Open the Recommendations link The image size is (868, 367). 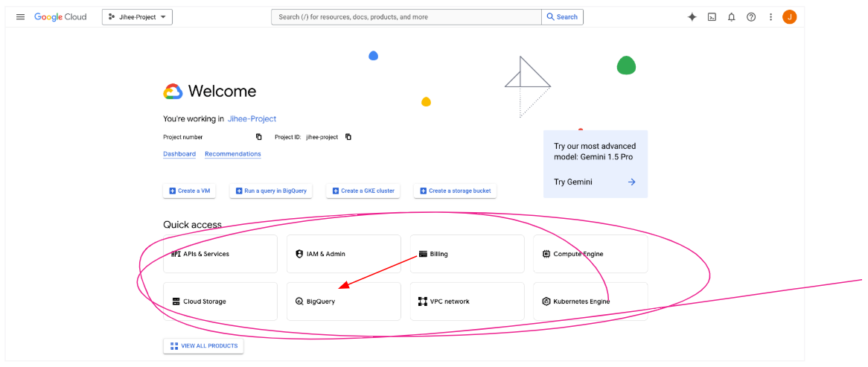coord(233,154)
